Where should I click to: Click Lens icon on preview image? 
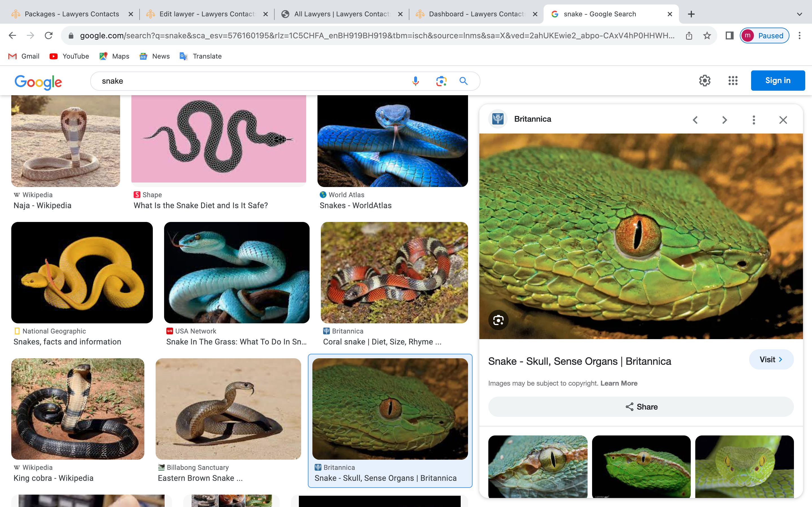[498, 320]
